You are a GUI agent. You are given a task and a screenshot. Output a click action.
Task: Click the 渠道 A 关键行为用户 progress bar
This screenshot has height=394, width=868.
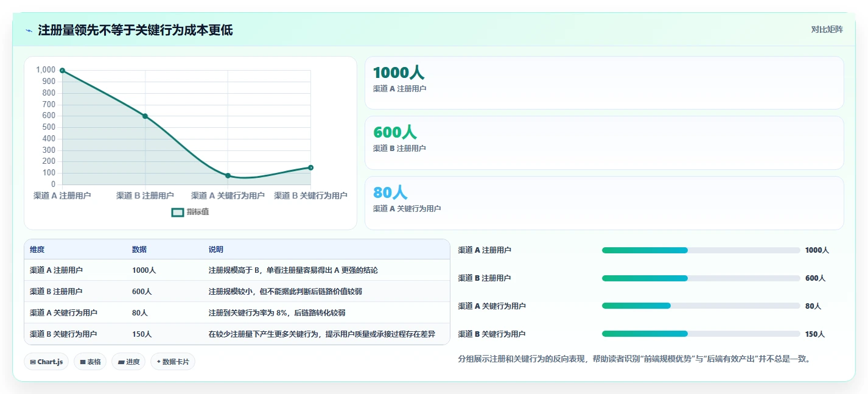pos(701,306)
